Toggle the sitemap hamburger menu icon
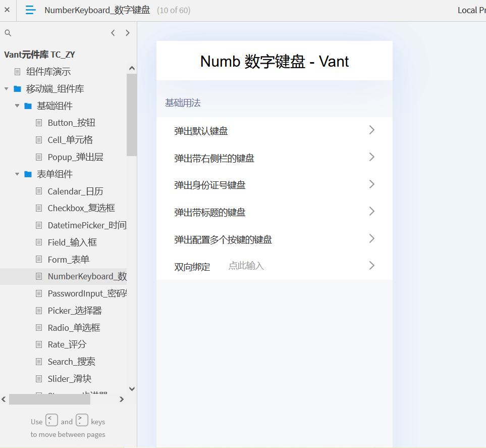 [30, 10]
